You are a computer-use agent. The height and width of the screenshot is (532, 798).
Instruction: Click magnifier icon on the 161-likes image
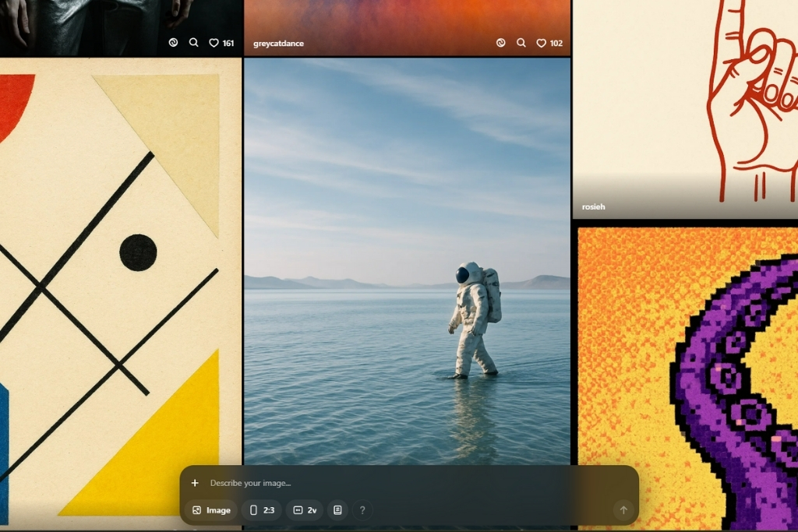(x=193, y=44)
